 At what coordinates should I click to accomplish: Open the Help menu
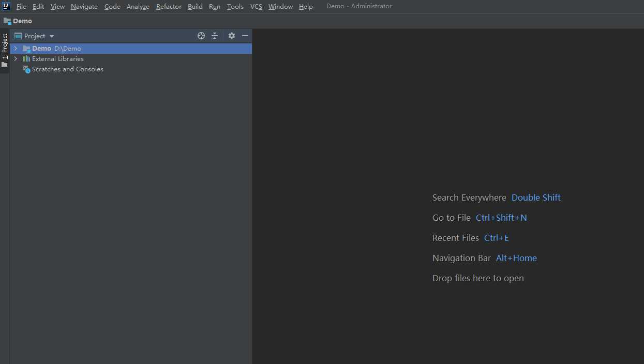306,7
